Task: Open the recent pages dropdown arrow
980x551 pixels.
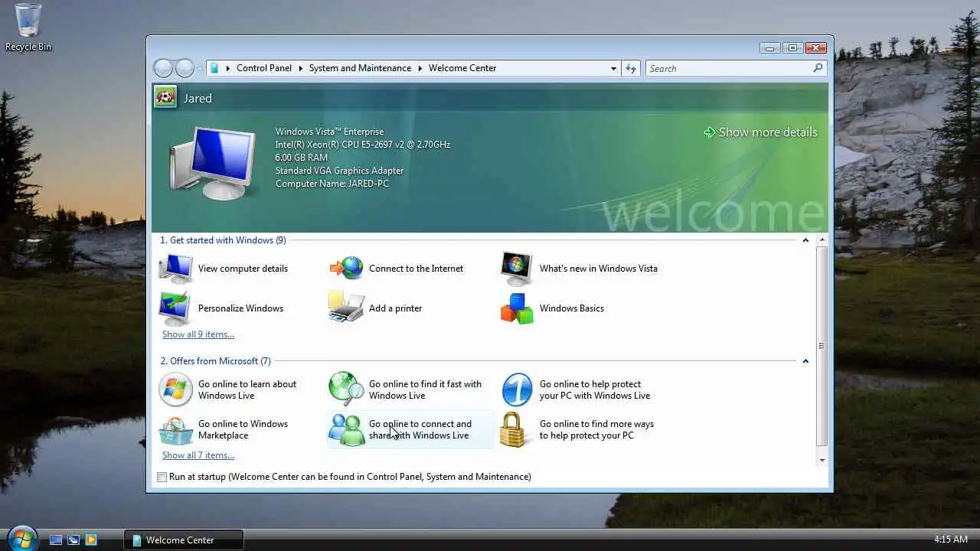Action: [200, 68]
